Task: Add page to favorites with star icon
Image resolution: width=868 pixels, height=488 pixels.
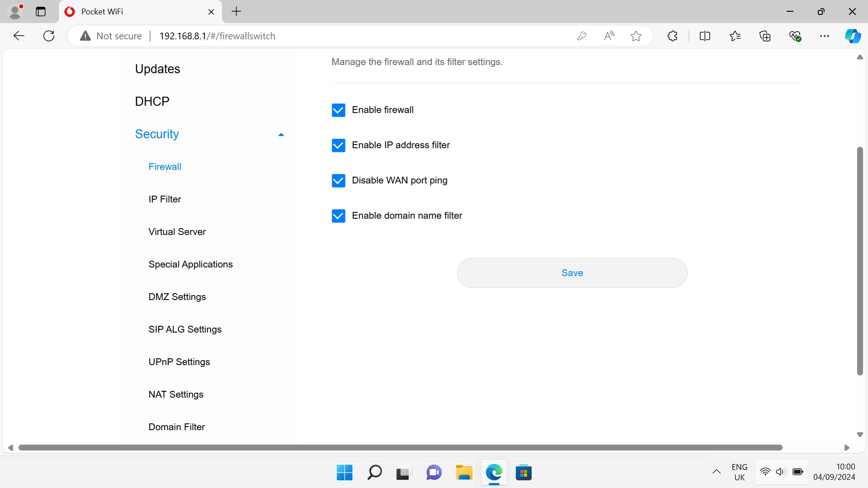Action: 636,36
